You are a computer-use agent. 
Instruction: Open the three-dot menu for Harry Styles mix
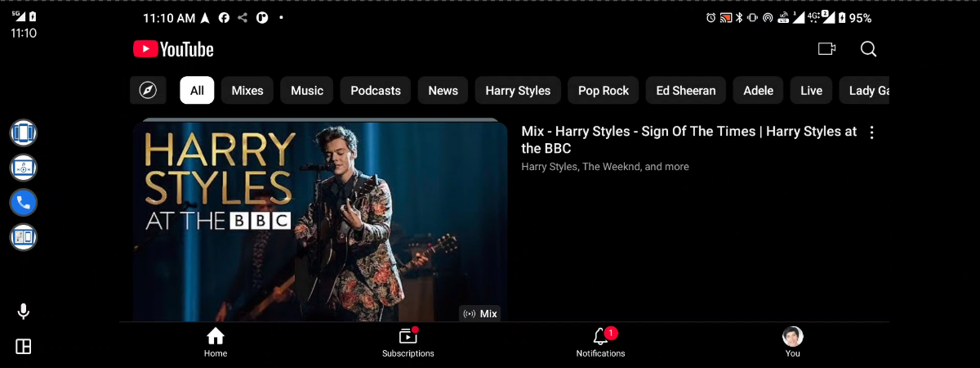(872, 132)
